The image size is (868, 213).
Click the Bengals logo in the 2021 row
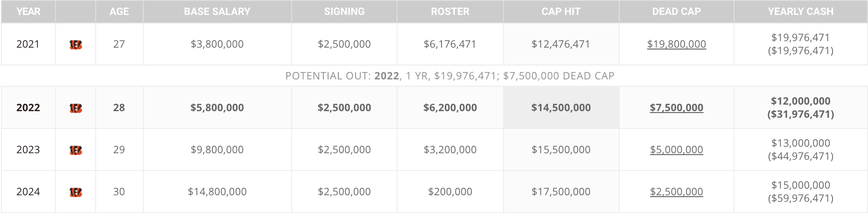[76, 44]
